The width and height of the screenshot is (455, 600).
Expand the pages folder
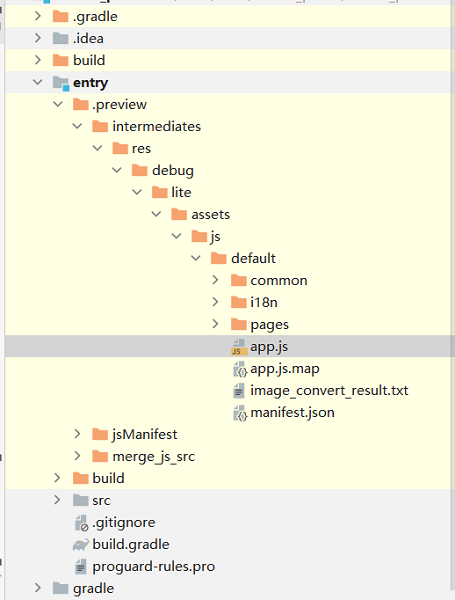coord(215,324)
